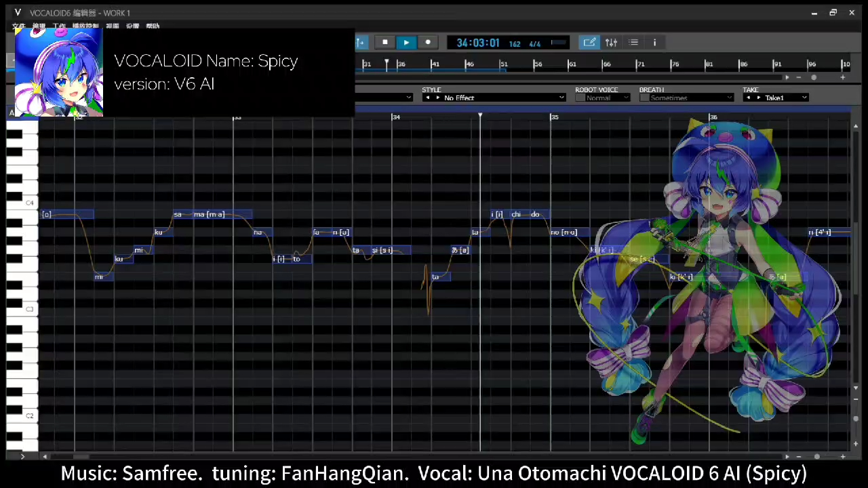Zoom in overview ruler with plus
This screenshot has width=868, height=488.
point(843,77)
